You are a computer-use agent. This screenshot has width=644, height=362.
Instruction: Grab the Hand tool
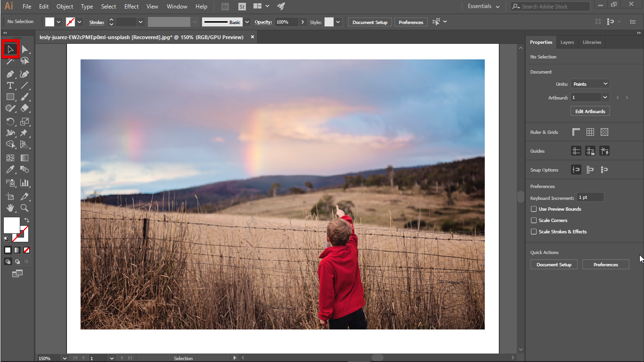[x=9, y=208]
